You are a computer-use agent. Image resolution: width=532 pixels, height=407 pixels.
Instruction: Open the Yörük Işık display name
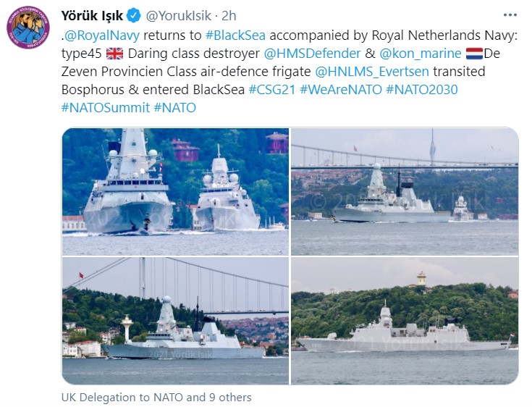[92, 16]
